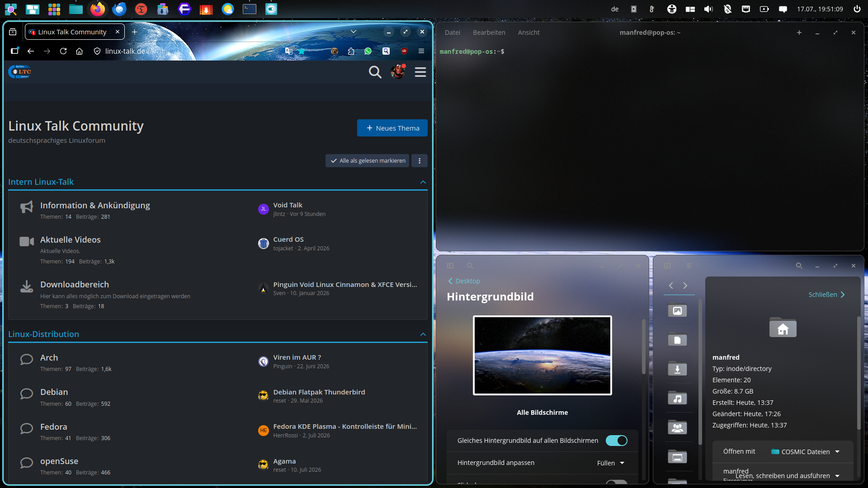Reload the linux-talk.de page
Image resolution: width=868 pixels, height=488 pixels.
click(63, 51)
